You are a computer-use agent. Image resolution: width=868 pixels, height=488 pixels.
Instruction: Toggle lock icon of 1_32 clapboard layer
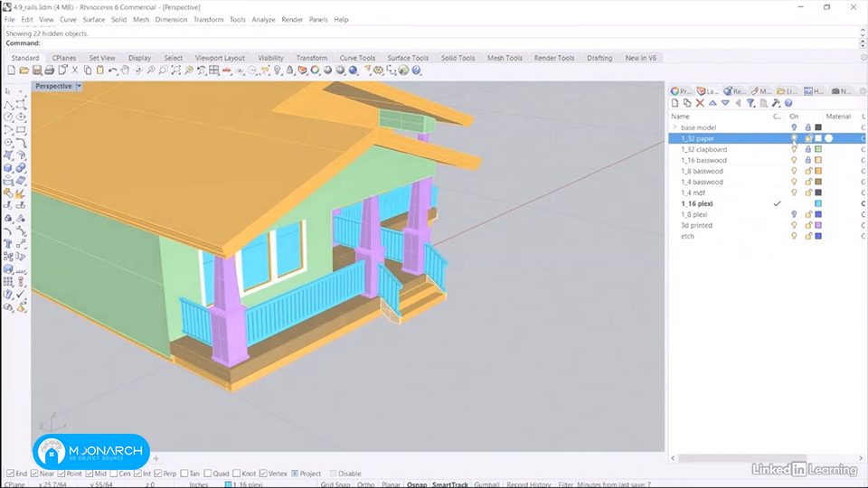(x=808, y=149)
